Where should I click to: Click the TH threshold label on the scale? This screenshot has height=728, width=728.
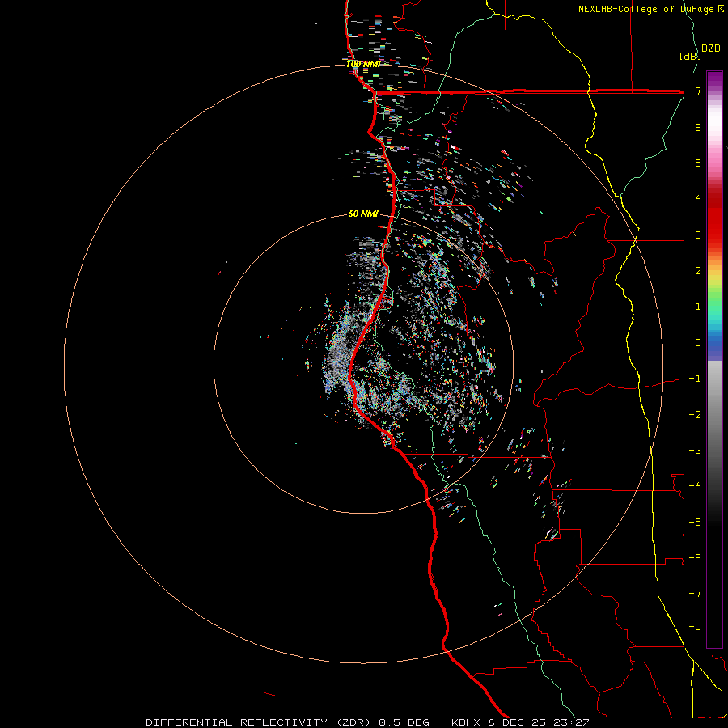[x=695, y=630]
